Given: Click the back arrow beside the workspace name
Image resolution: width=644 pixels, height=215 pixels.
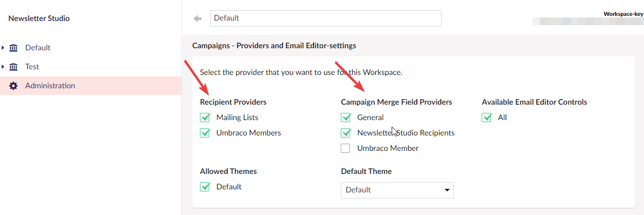Looking at the screenshot, I should click(197, 18).
